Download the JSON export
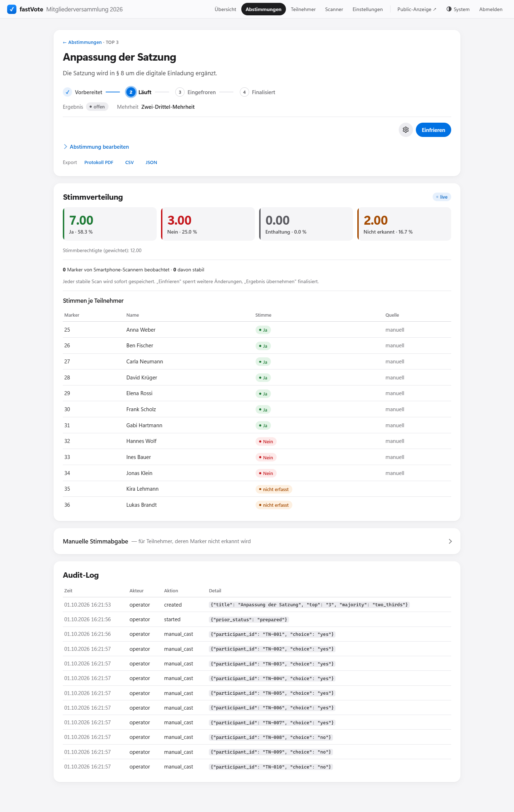 (151, 163)
